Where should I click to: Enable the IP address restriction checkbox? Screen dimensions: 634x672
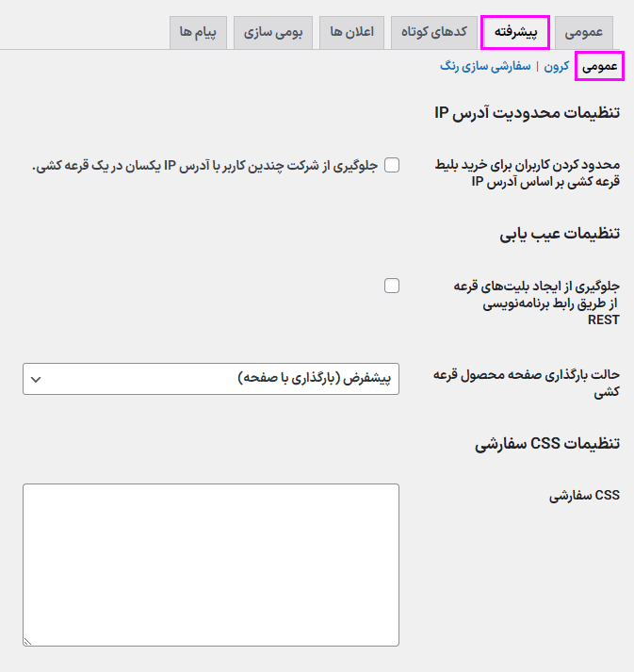click(x=392, y=165)
